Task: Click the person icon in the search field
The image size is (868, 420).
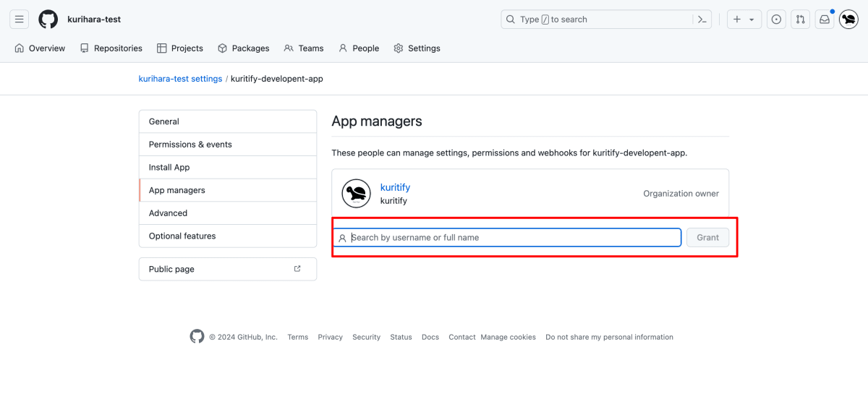Action: tap(342, 238)
